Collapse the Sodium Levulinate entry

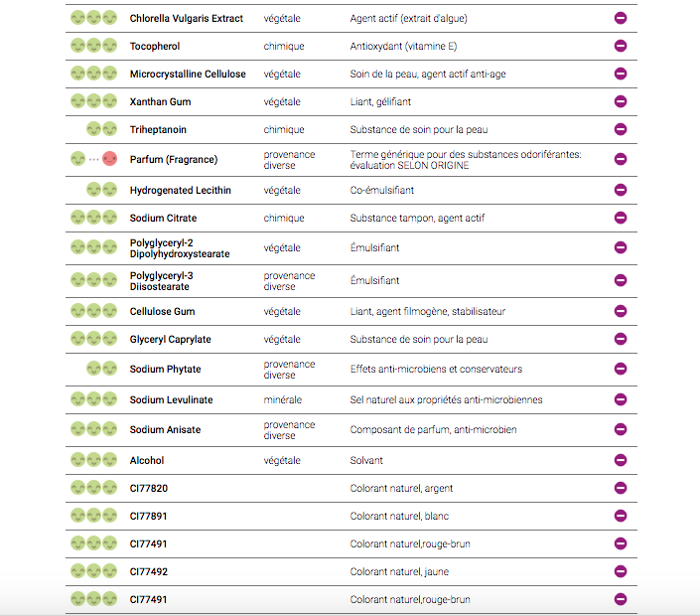[x=621, y=399]
